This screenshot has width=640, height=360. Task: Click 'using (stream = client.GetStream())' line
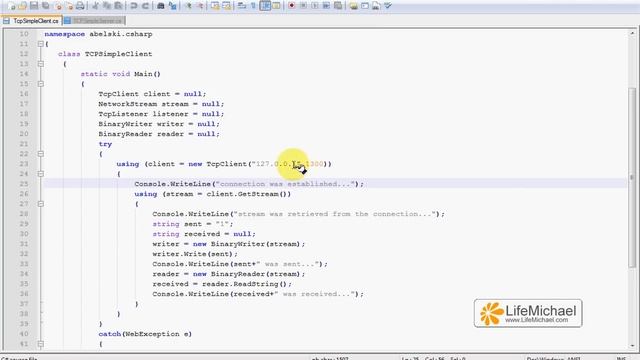click(x=213, y=194)
